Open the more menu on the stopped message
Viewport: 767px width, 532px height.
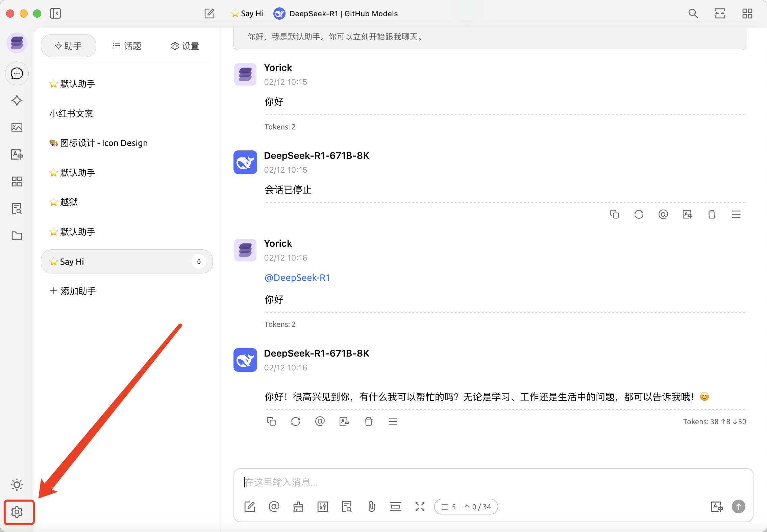tap(736, 214)
